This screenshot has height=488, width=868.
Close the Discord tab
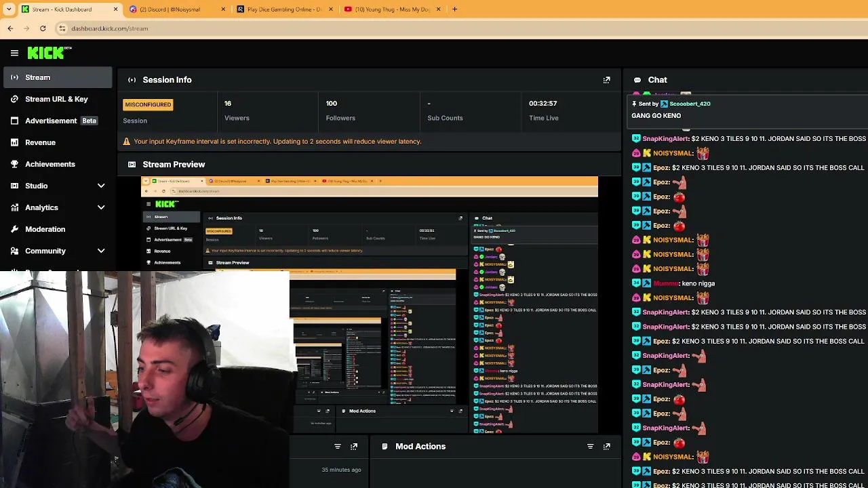click(223, 9)
